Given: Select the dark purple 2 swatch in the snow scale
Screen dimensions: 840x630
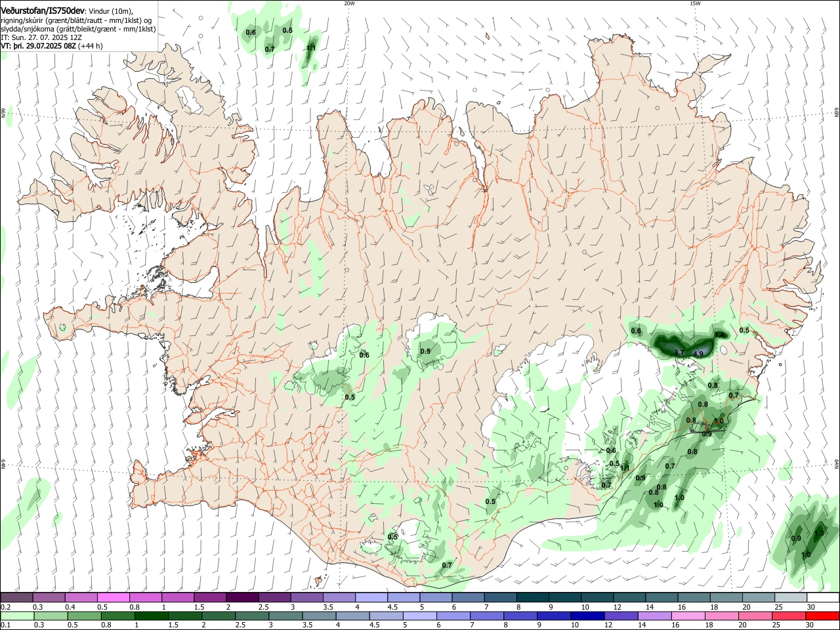Looking at the screenshot, I should tap(241, 597).
